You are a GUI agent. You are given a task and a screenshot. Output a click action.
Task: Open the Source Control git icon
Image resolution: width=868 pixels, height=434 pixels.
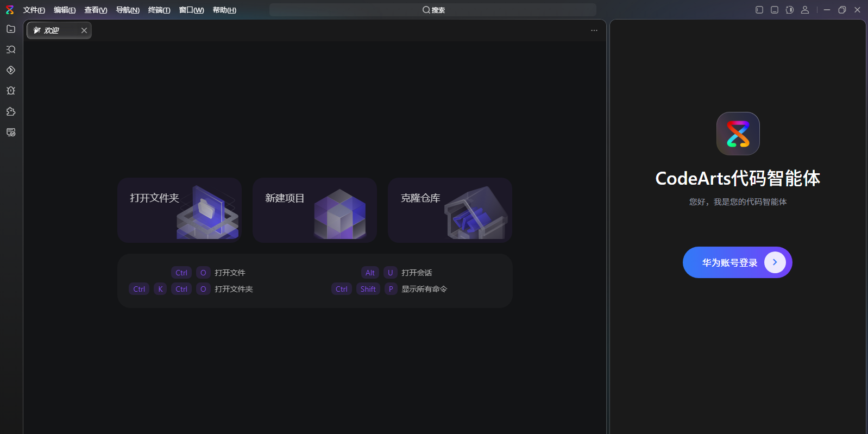pos(11,70)
